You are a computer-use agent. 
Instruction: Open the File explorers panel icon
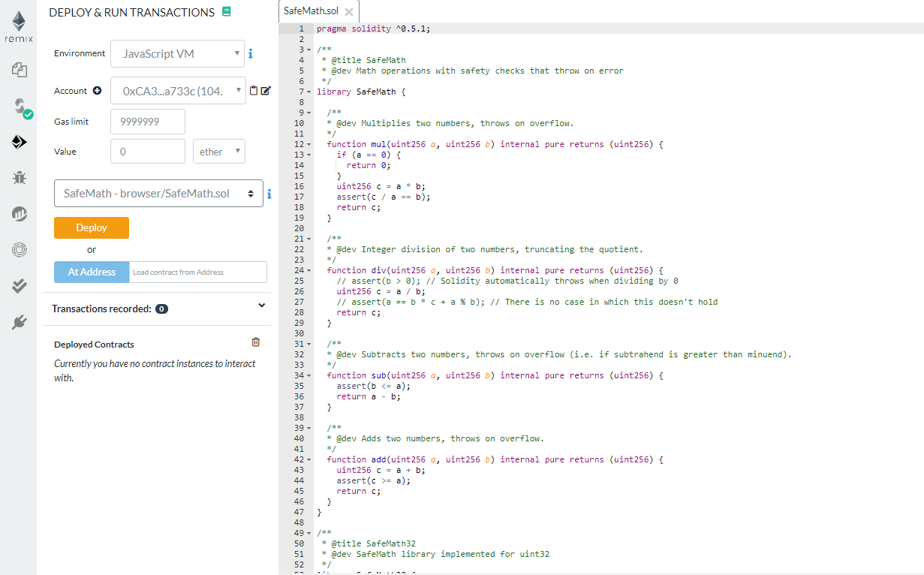19,70
